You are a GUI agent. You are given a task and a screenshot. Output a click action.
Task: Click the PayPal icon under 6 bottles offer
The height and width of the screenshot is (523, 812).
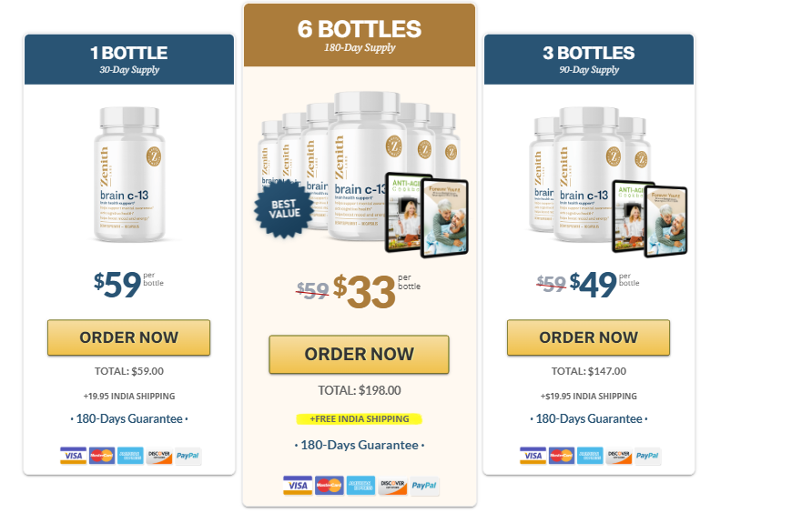point(424,485)
